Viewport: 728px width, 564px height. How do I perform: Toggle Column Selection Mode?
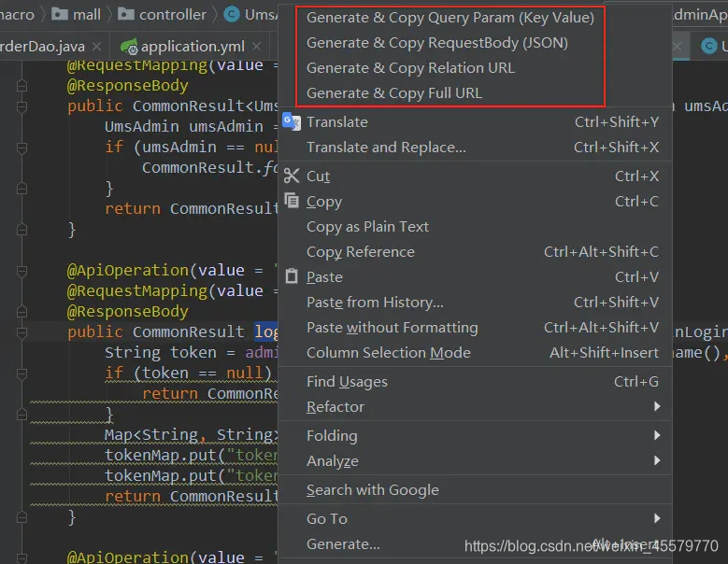click(x=476, y=353)
